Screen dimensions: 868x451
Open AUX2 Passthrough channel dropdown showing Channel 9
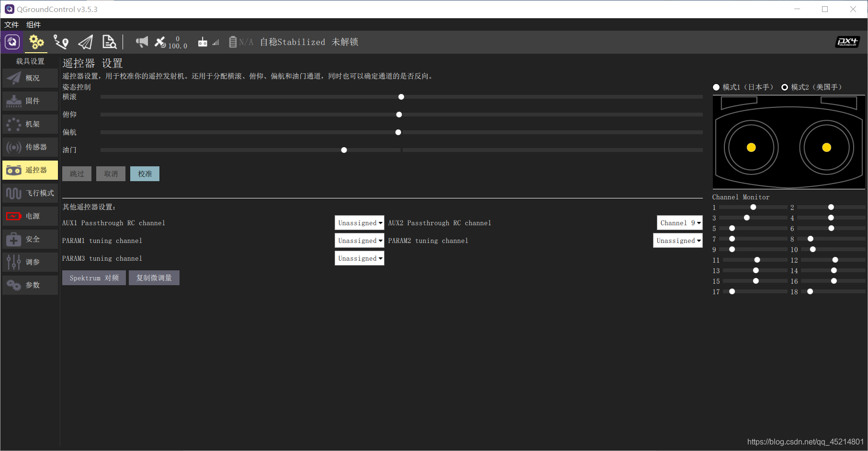[x=680, y=223]
